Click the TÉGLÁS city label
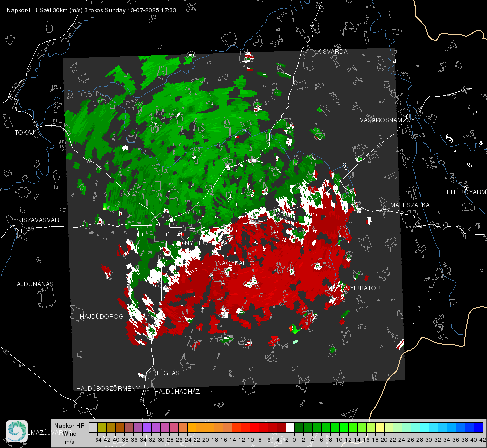This screenshot has height=448, width=487. point(168,373)
